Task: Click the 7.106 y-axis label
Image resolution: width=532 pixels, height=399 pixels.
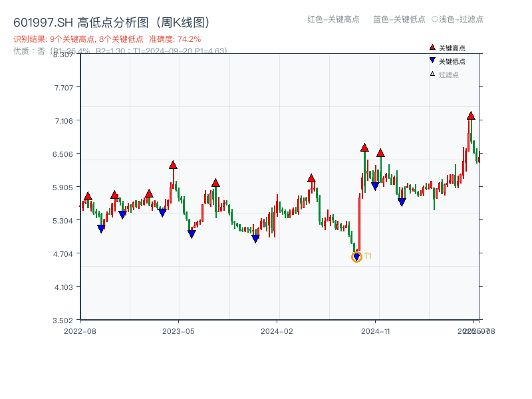Action: [64, 121]
